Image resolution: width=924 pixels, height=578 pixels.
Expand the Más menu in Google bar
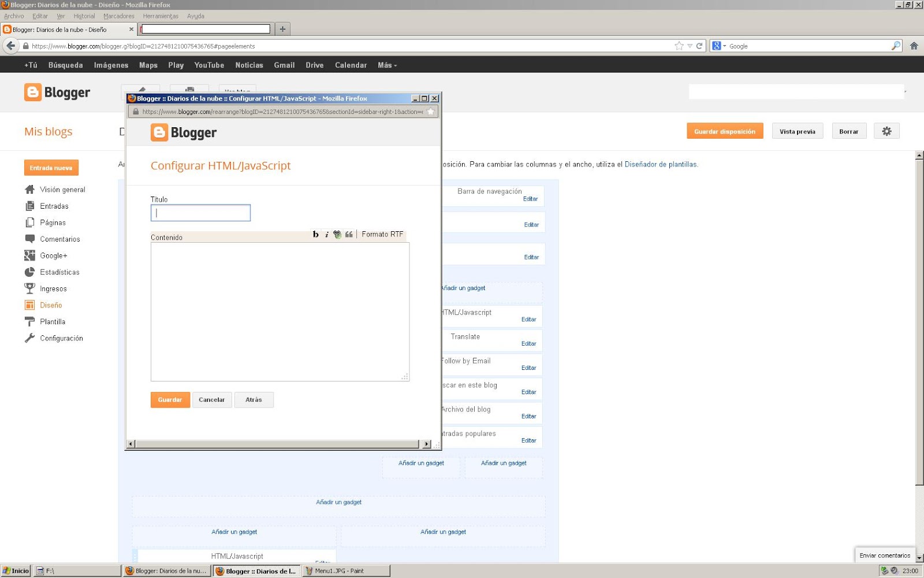388,65
